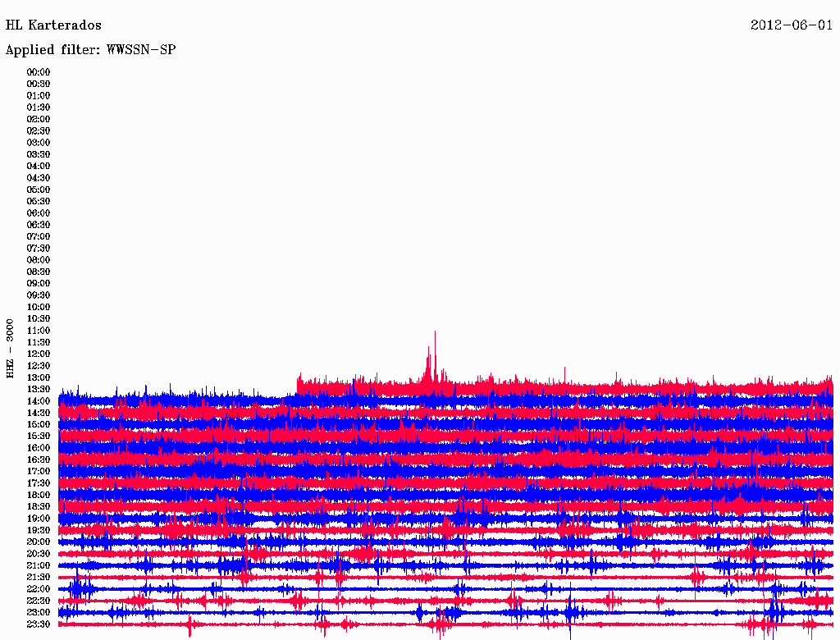840x640 pixels.
Task: Select the 19:30 time label
Action: pos(39,531)
